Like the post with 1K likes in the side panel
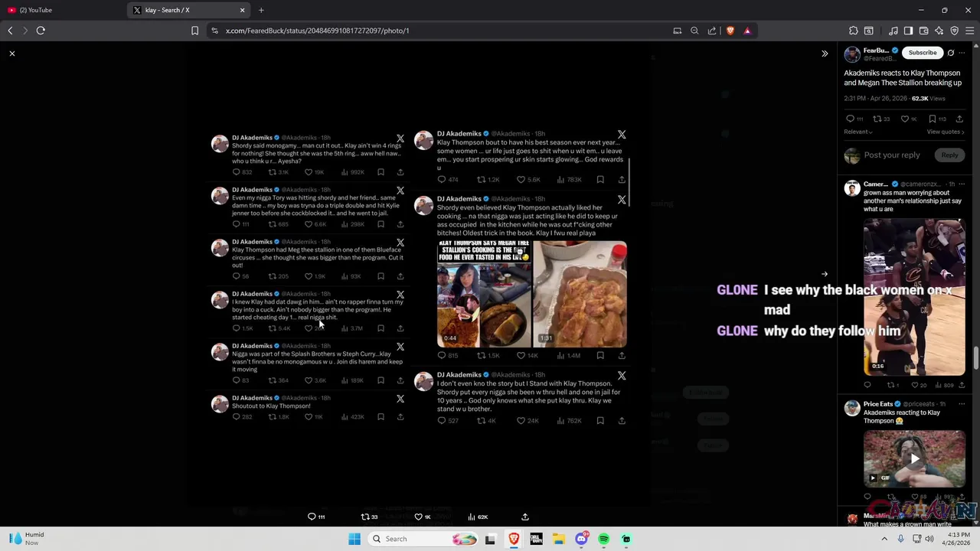The height and width of the screenshot is (551, 980). click(x=905, y=119)
